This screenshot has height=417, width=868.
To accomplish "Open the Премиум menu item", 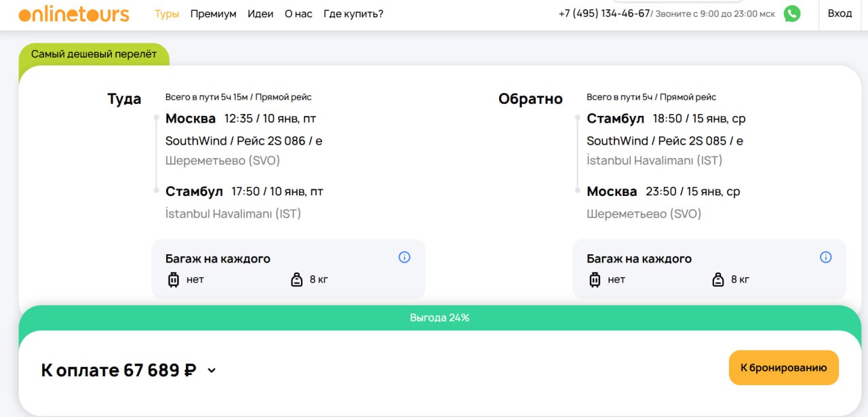I will tap(213, 14).
